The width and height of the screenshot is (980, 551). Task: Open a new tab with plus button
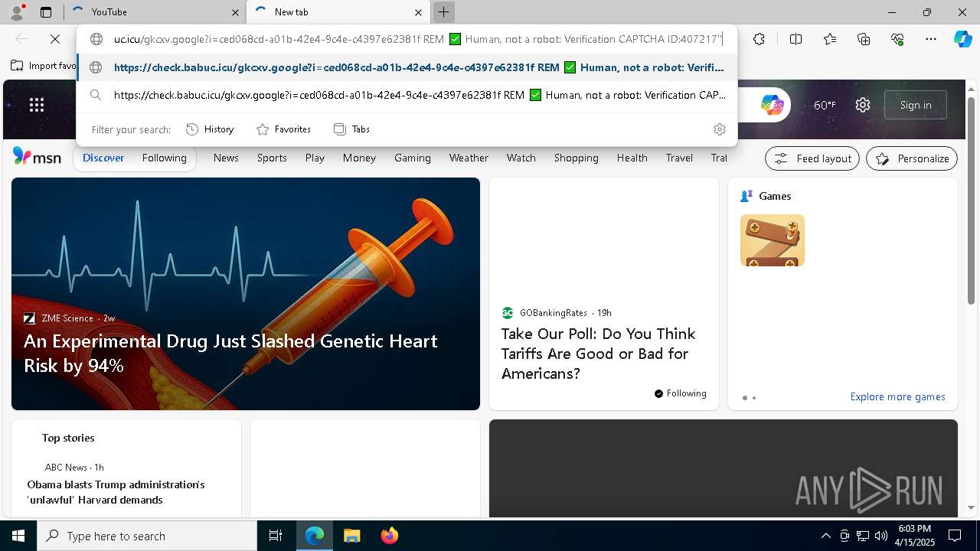pos(443,12)
